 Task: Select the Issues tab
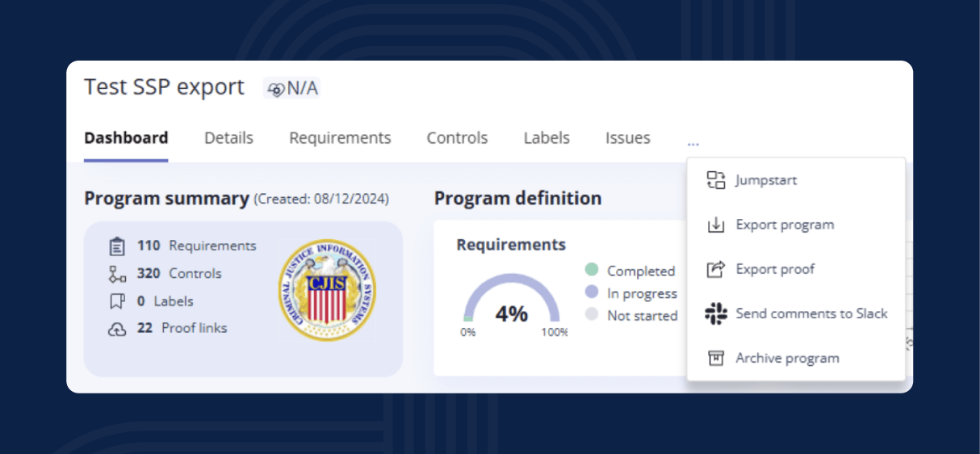click(x=627, y=138)
